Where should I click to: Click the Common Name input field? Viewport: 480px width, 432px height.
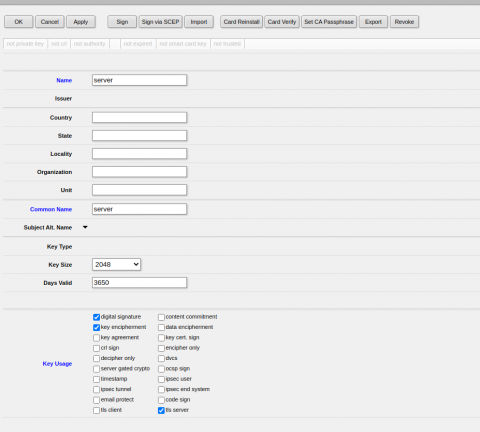(139, 209)
